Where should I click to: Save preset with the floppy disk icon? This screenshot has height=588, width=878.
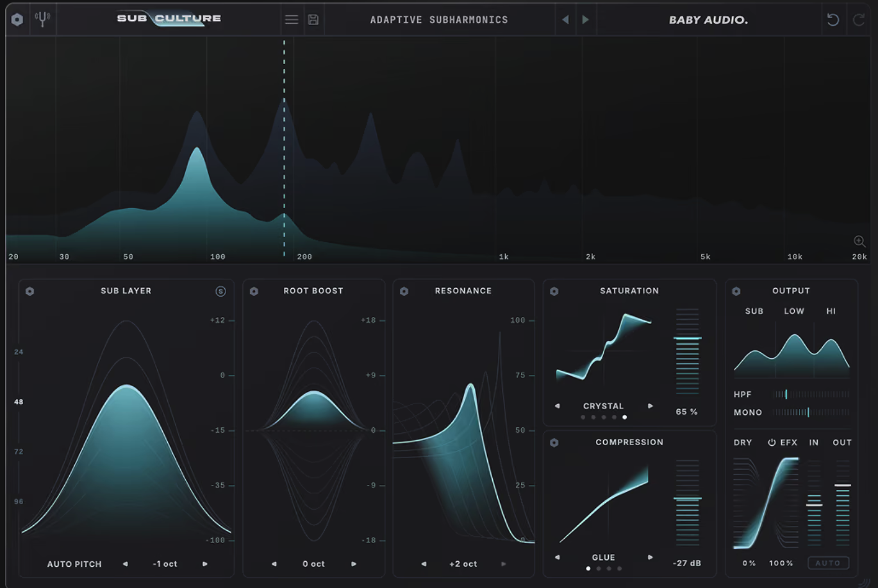tap(313, 20)
